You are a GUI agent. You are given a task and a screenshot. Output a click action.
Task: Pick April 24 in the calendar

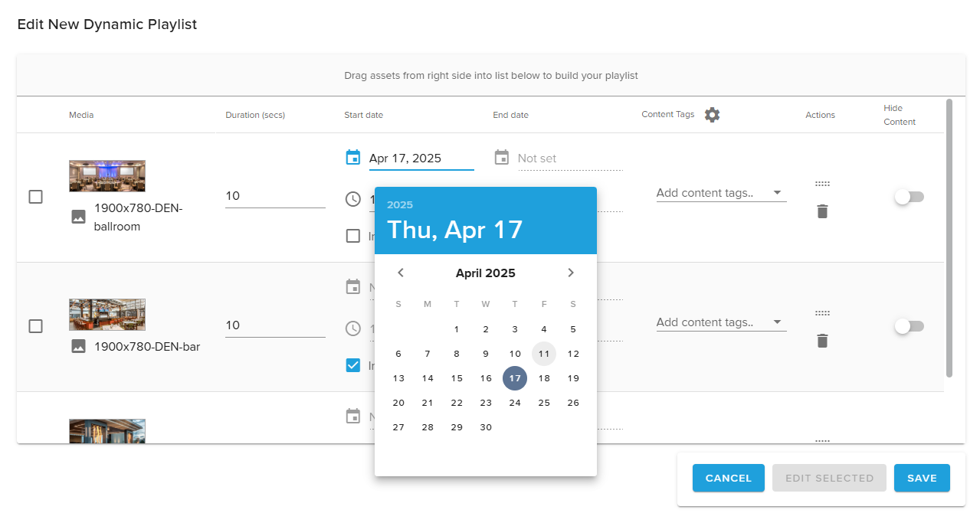click(515, 403)
